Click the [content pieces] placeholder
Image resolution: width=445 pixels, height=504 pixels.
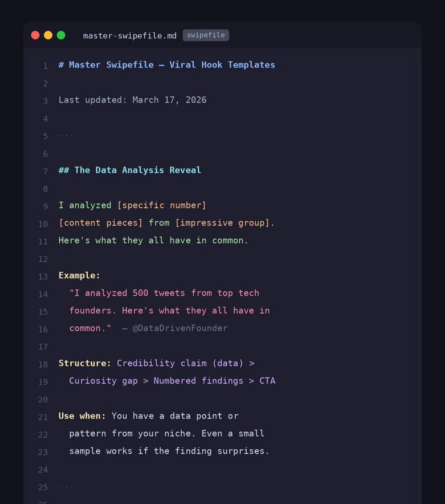[101, 223]
